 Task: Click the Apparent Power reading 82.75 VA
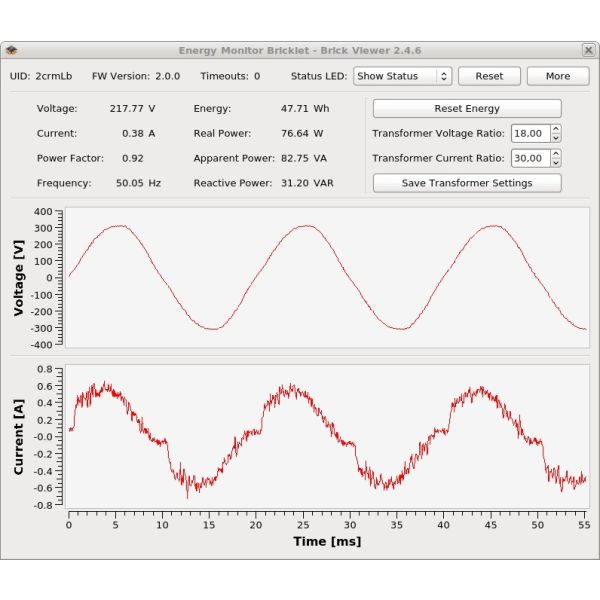coord(304,158)
